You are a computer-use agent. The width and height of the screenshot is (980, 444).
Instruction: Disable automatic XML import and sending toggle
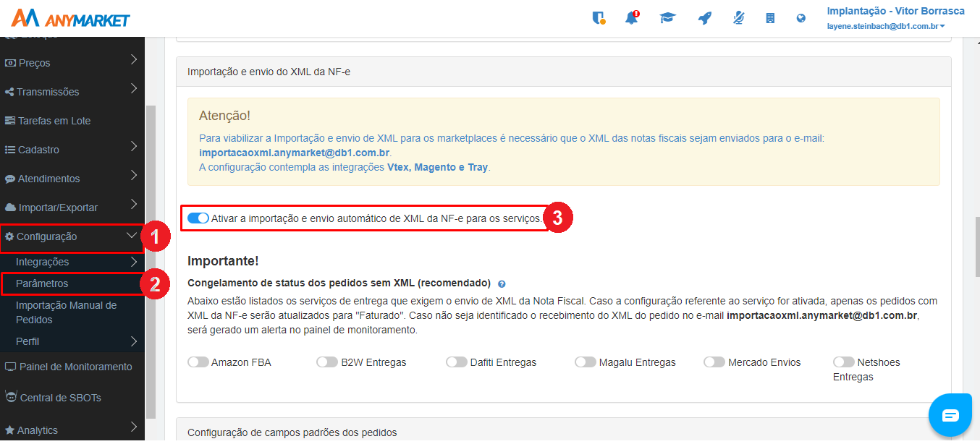(198, 218)
